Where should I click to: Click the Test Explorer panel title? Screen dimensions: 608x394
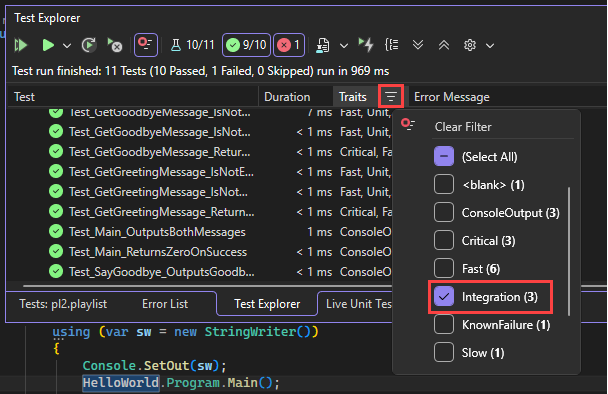click(x=47, y=18)
